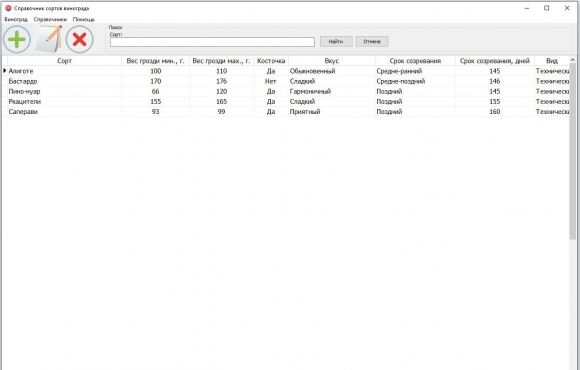Click the Найти search button
The height and width of the screenshot is (370, 580).
coord(336,41)
